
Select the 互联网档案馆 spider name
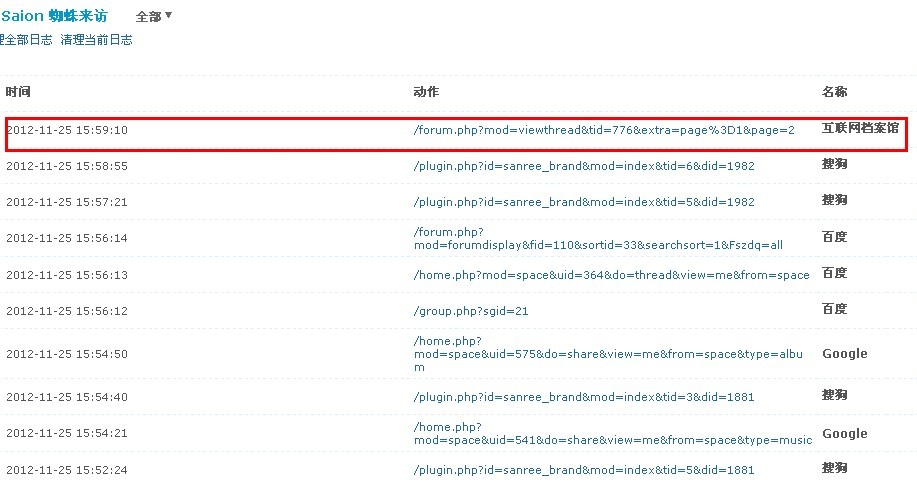[x=860, y=128]
